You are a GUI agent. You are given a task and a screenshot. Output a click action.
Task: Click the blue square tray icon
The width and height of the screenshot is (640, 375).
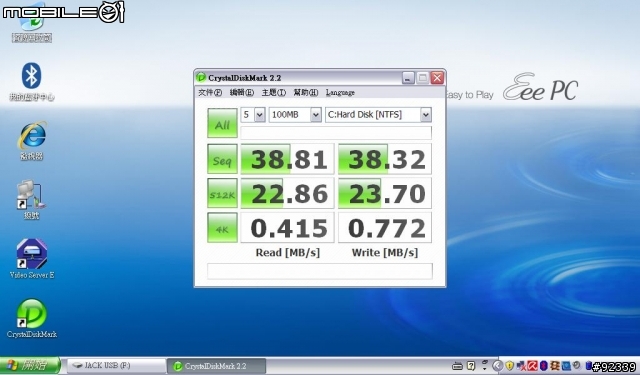[x=566, y=366]
